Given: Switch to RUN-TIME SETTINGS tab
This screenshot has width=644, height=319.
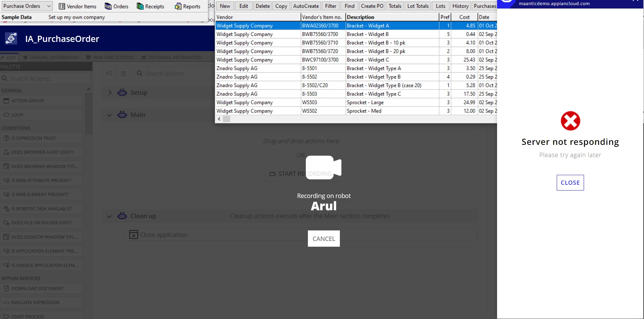Looking at the screenshot, I should 110,58.
